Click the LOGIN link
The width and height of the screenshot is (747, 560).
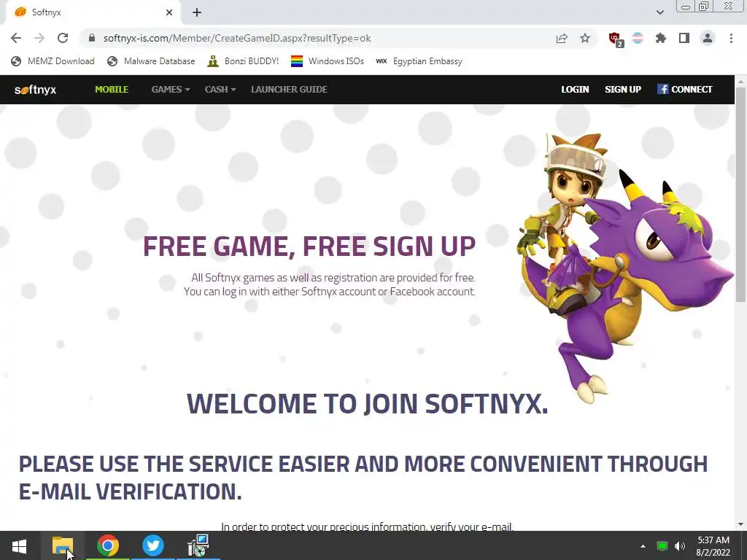[x=575, y=90]
